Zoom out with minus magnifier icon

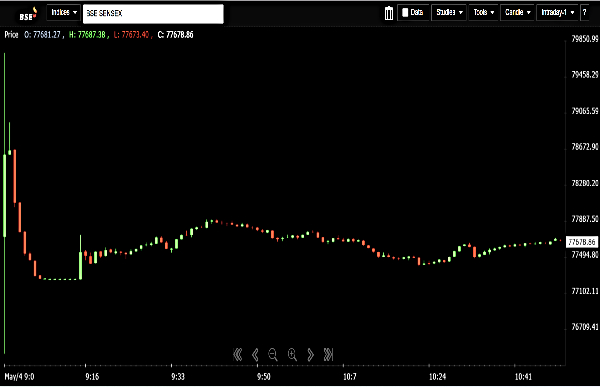coord(273,355)
